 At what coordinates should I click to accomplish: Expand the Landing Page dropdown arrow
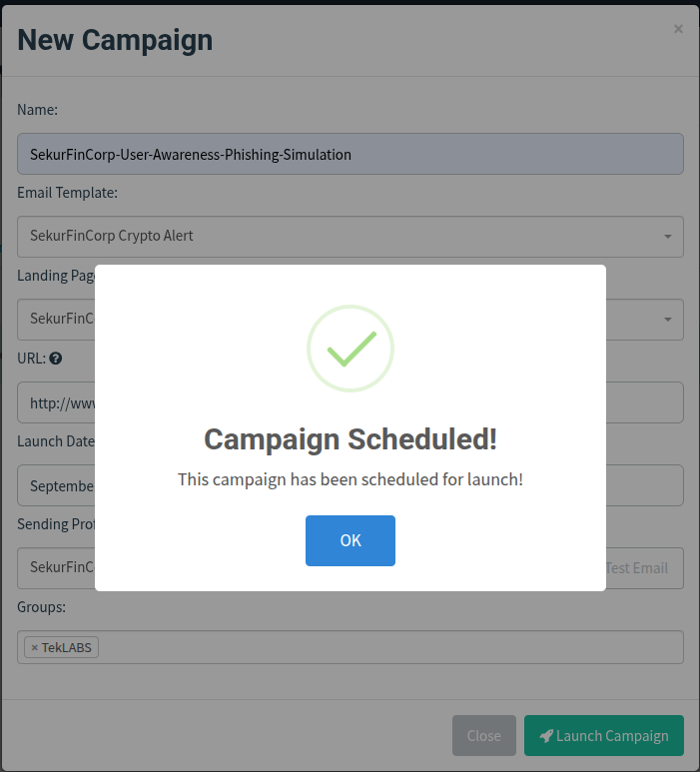pos(667,320)
